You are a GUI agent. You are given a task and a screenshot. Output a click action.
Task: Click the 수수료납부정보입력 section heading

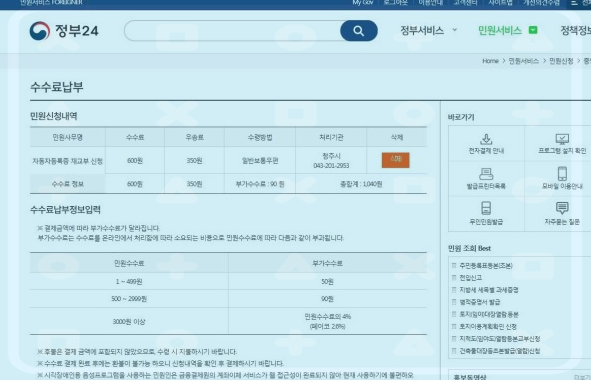pos(65,210)
